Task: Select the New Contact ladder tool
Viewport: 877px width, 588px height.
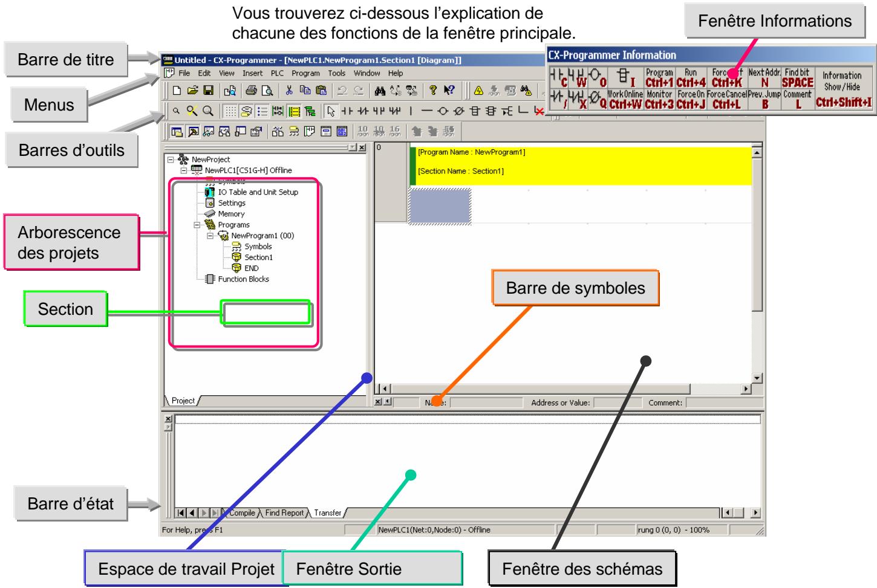Action: pos(347,111)
